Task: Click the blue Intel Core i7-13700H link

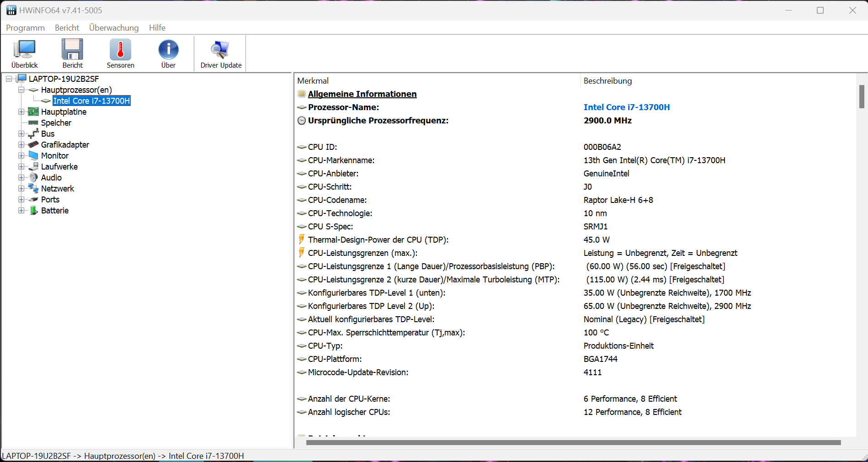Action: tap(627, 107)
